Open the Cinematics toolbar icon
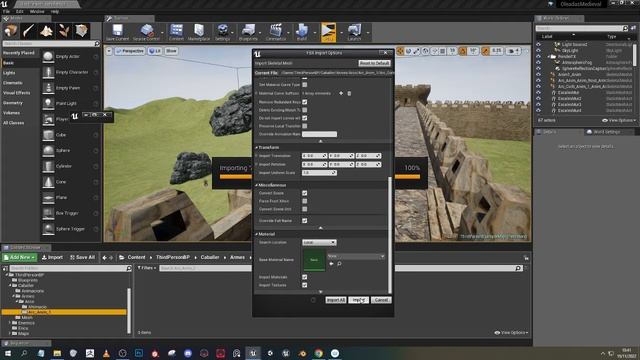The width and height of the screenshot is (640, 360). [276, 32]
